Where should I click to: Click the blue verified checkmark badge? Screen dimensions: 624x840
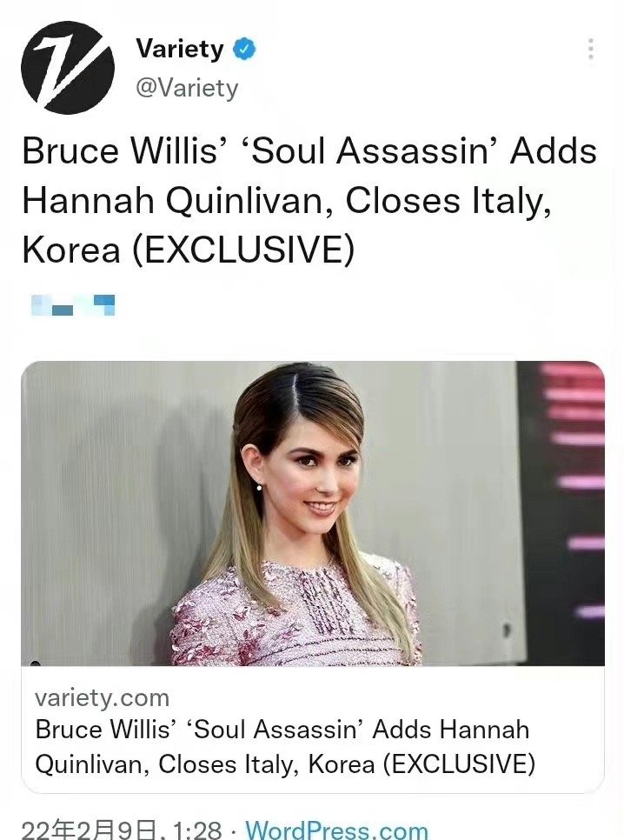pos(243,50)
